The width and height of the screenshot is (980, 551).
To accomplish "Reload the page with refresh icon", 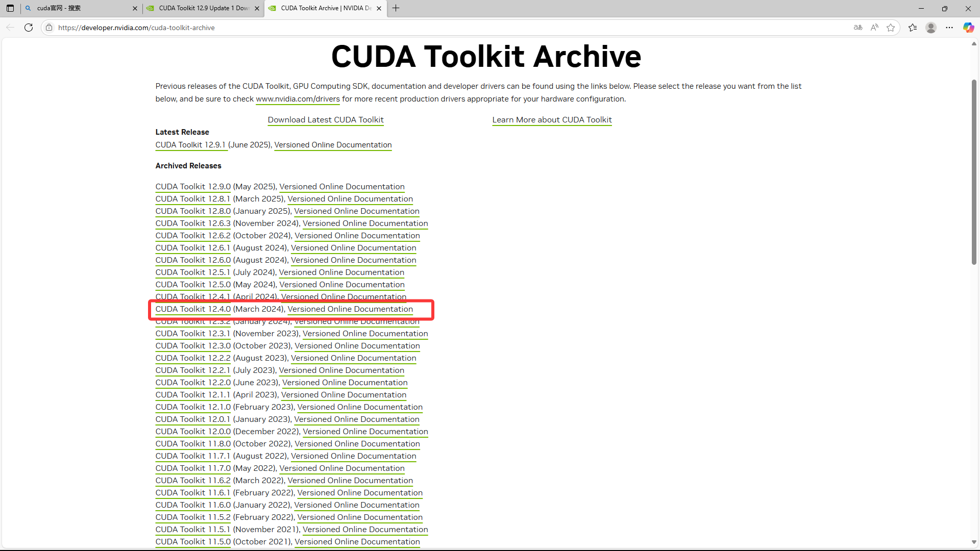I will pyautogui.click(x=29, y=28).
